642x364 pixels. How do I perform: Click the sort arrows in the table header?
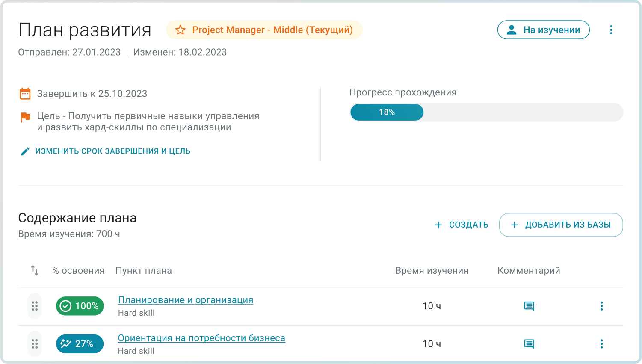34,270
